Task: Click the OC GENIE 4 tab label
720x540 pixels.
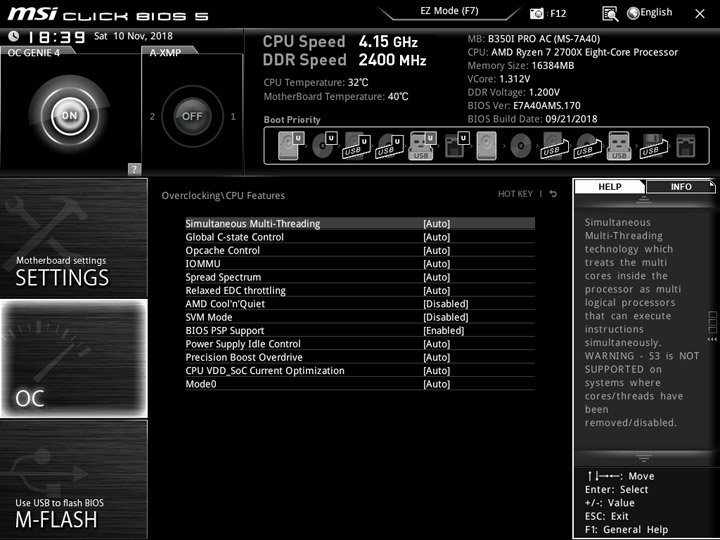Action: pos(34,53)
